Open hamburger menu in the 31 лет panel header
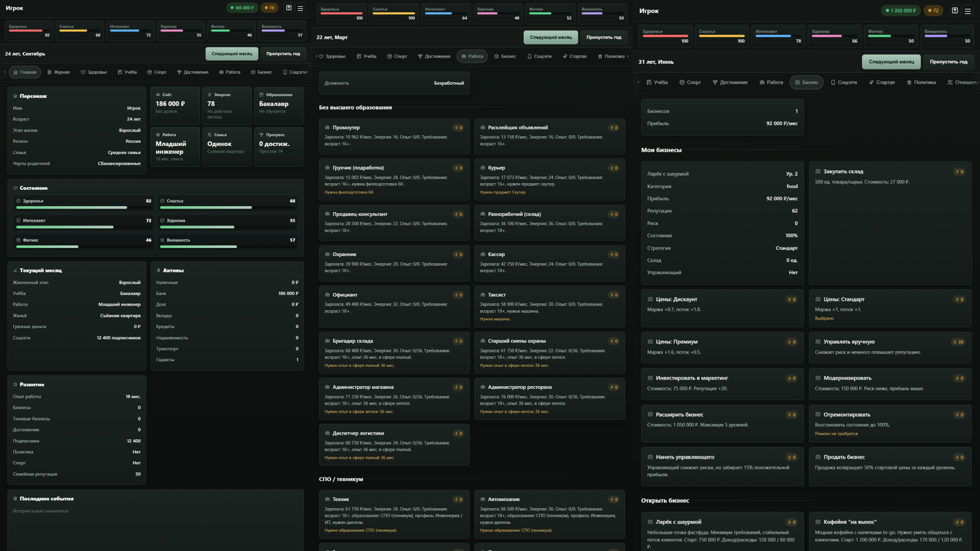The width and height of the screenshot is (980, 551). tap(967, 10)
